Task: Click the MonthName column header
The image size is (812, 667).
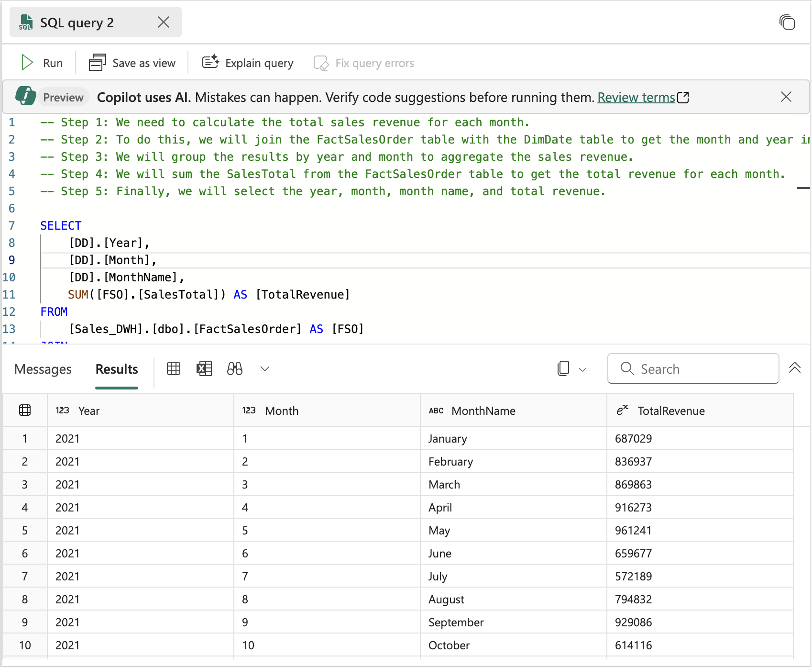Action: [514, 411]
